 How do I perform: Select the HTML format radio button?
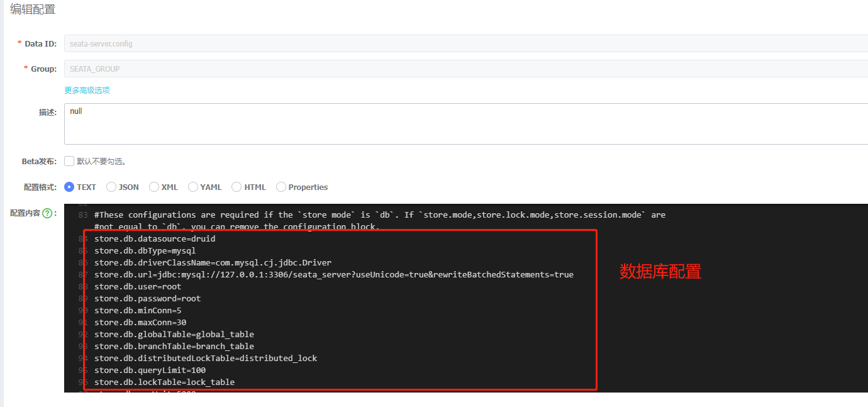[236, 187]
